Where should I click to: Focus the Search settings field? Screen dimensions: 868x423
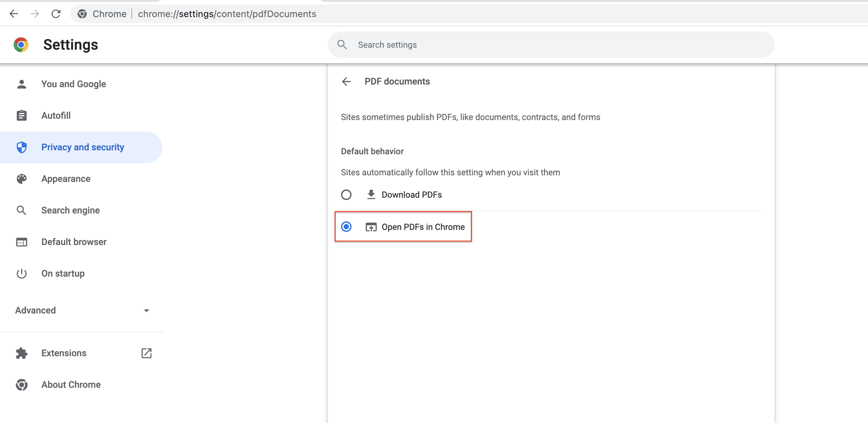551,44
